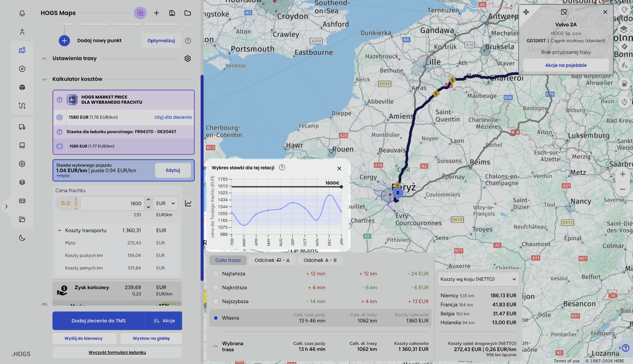Viewport: 633px width, 364px height.
Task: Click the left panel vertical scrollbar
Action: point(202,178)
